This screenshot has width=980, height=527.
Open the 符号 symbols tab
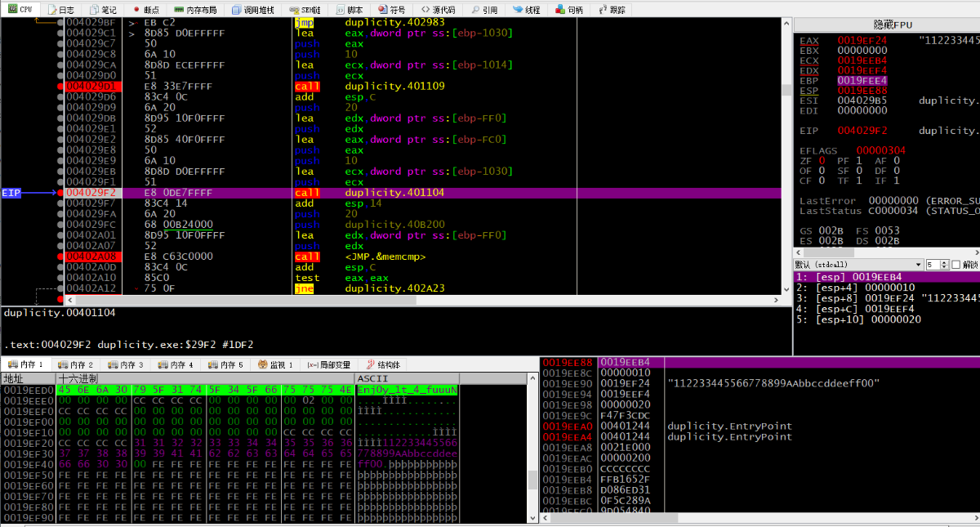point(391,10)
